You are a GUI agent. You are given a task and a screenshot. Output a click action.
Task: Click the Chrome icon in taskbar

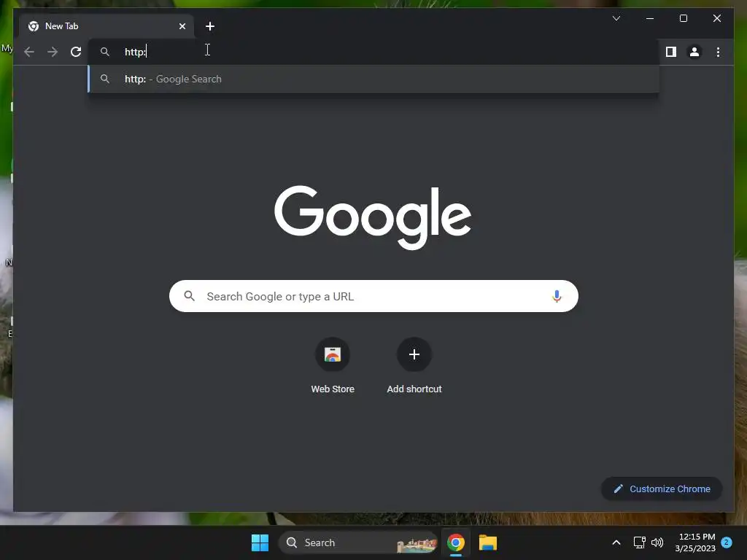[456, 542]
